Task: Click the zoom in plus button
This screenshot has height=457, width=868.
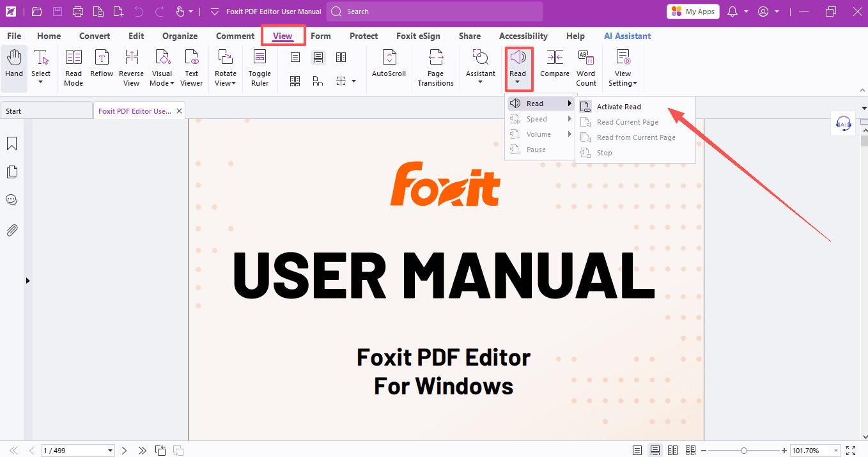Action: point(784,451)
